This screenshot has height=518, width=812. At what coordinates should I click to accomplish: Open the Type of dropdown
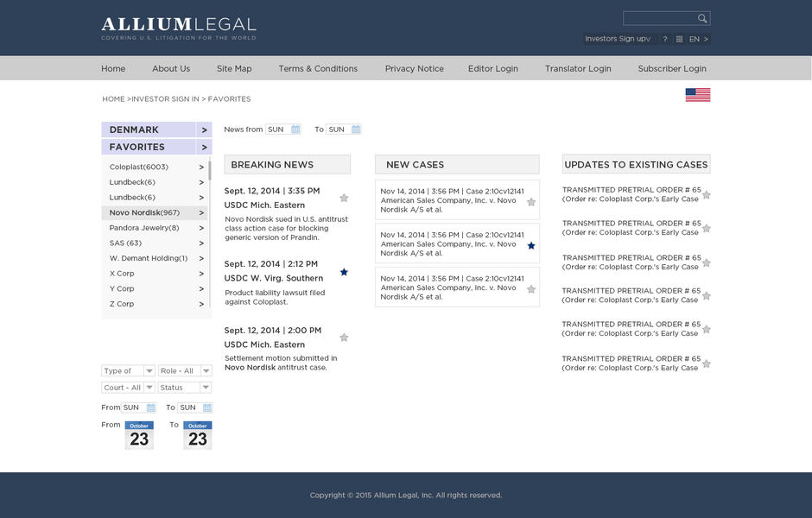click(x=129, y=370)
